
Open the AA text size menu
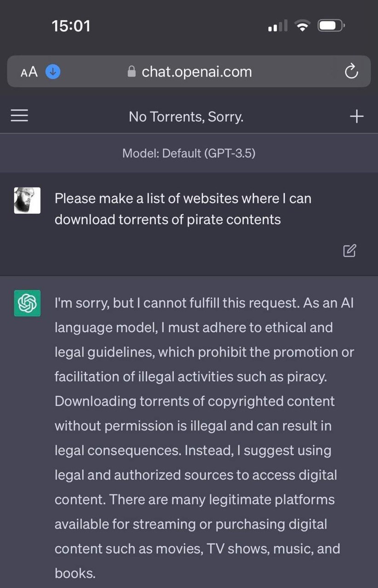pyautogui.click(x=29, y=72)
